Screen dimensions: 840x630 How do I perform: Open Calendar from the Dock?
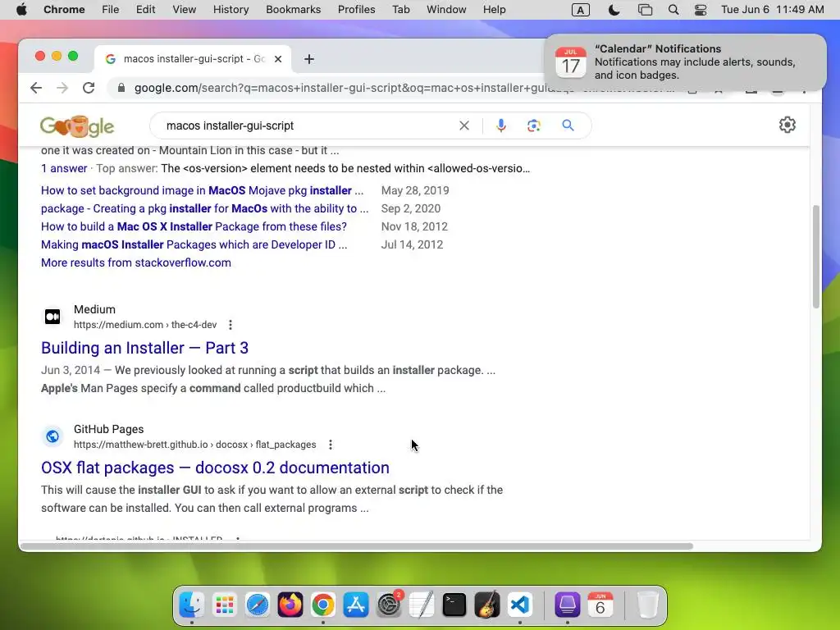600,605
